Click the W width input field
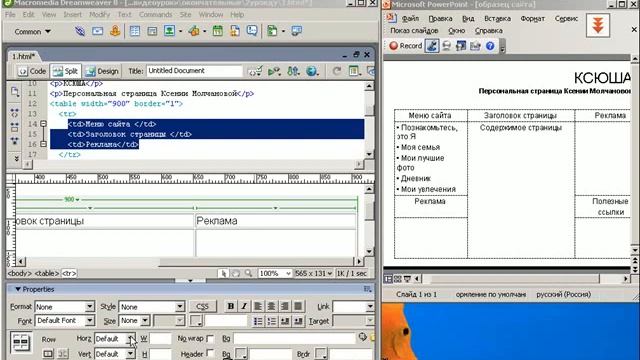The height and width of the screenshot is (360, 640). coord(161,339)
